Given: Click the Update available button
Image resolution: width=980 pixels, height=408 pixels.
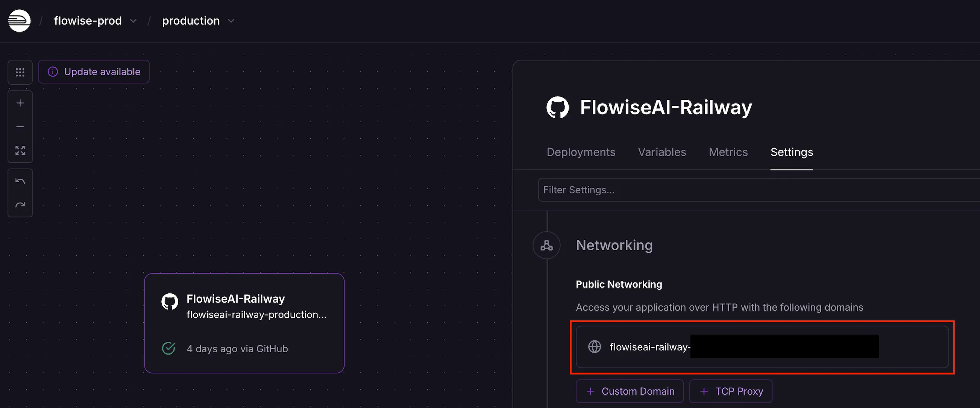Looking at the screenshot, I should tap(94, 72).
